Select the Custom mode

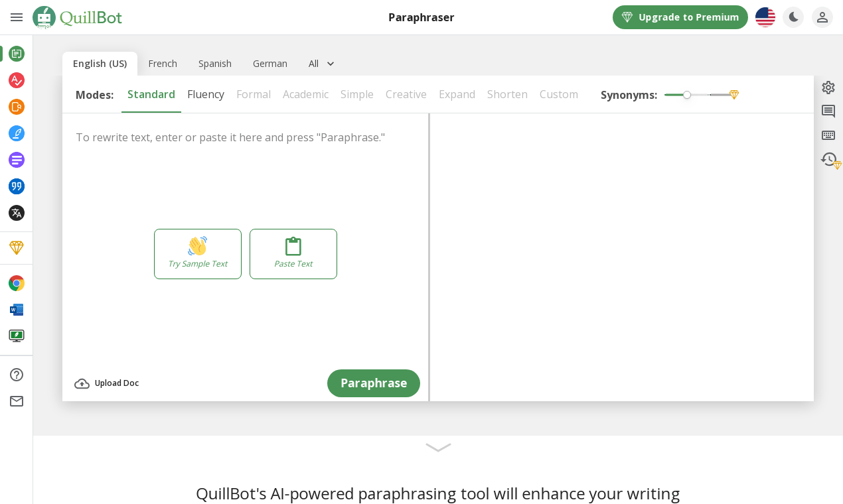click(x=559, y=94)
